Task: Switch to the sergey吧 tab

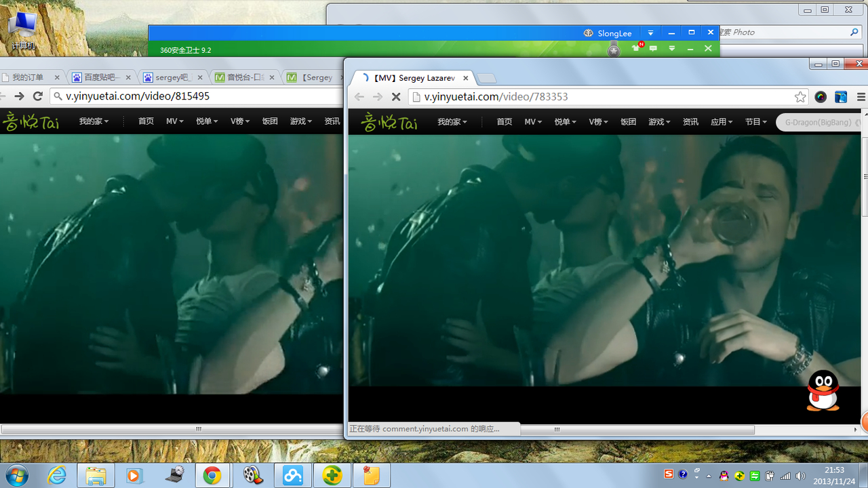Action: click(x=174, y=77)
